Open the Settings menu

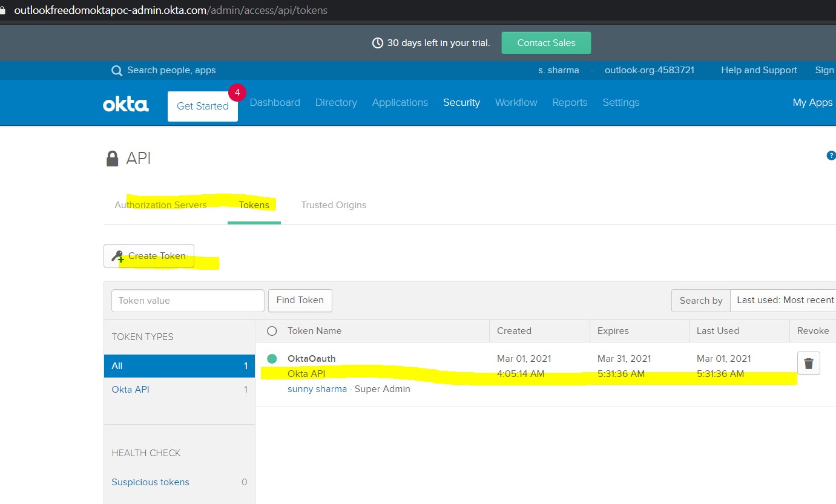click(621, 102)
